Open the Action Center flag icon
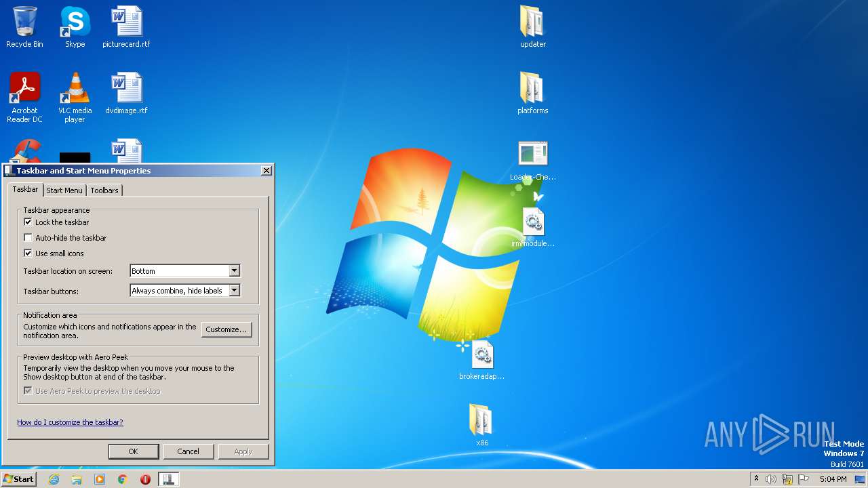Image resolution: width=868 pixels, height=488 pixels. pyautogui.click(x=804, y=479)
